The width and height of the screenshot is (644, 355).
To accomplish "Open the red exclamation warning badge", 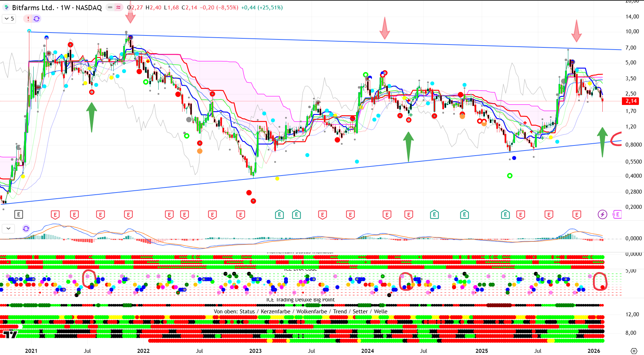I will (x=28, y=19).
